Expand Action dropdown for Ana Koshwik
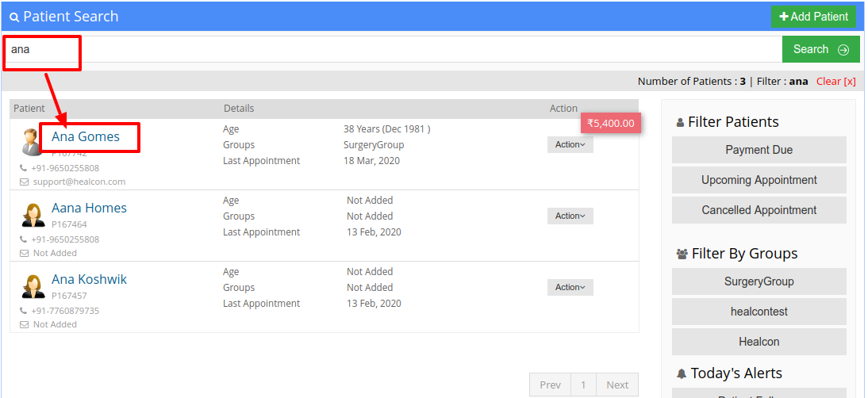Screen dimensions: 868x398 pyautogui.click(x=570, y=288)
